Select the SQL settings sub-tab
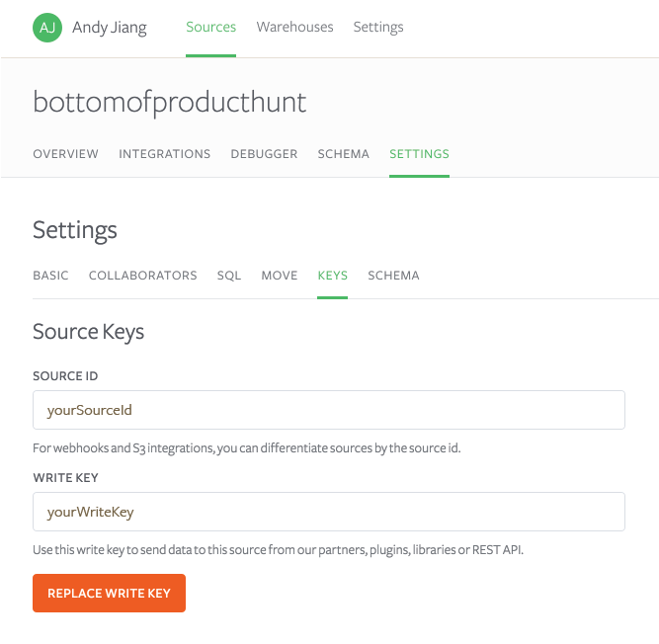The height and width of the screenshot is (644, 659). pos(229,276)
